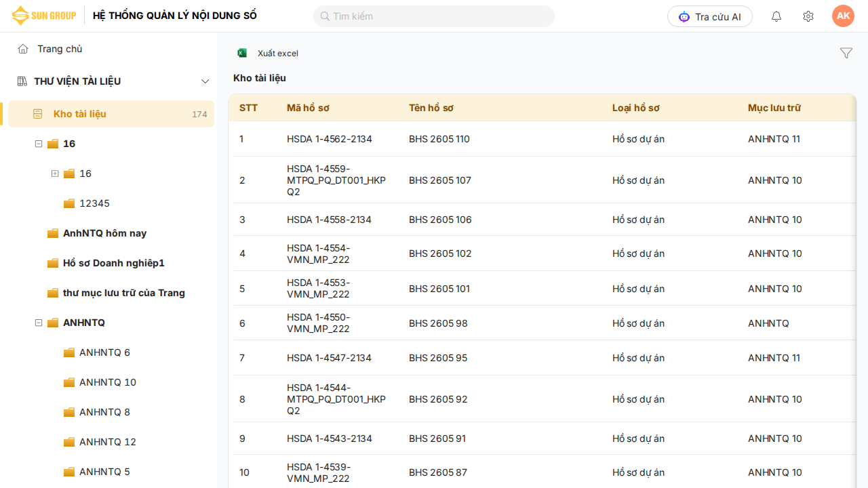Click ANHNTQ cell in row 6
Image resolution: width=868 pixels, height=488 pixels.
pos(768,323)
